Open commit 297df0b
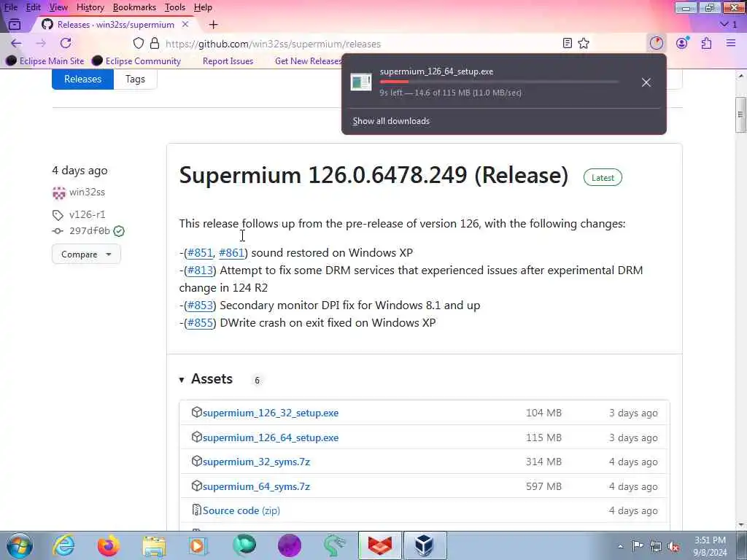Screen dimensions: 747x560 pyautogui.click(x=90, y=231)
